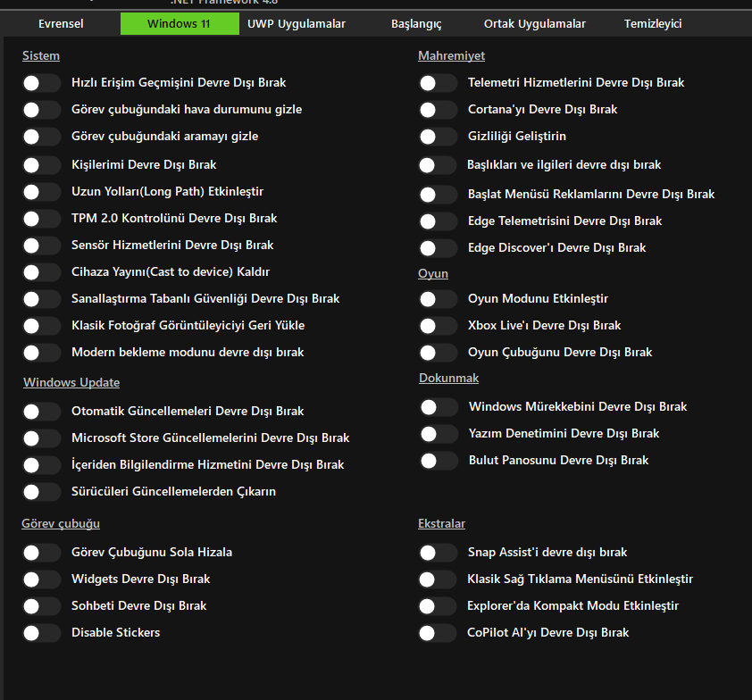Toggle Görev çubuğundaki hava durumunu gizle
Screen dimensions: 752x700
(41, 110)
